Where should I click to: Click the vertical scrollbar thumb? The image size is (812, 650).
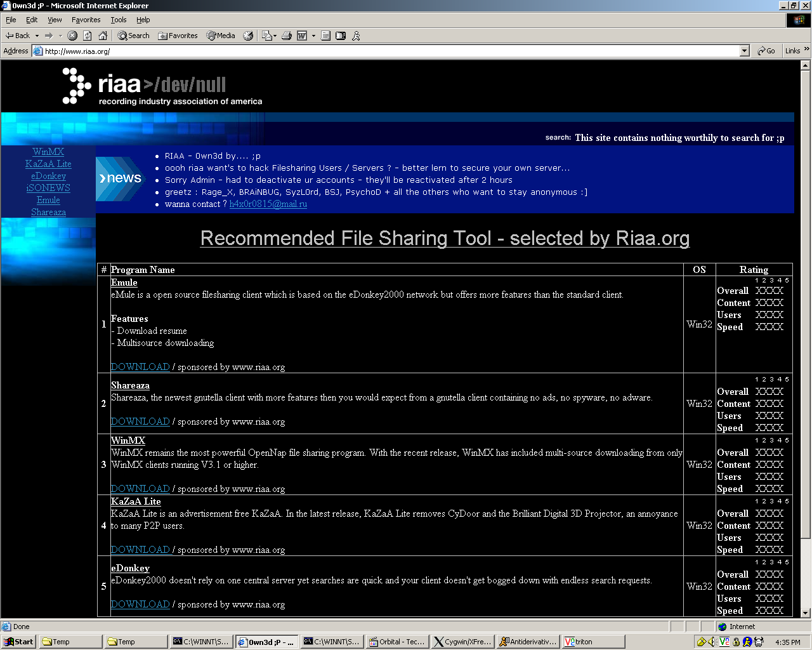pyautogui.click(x=806, y=305)
